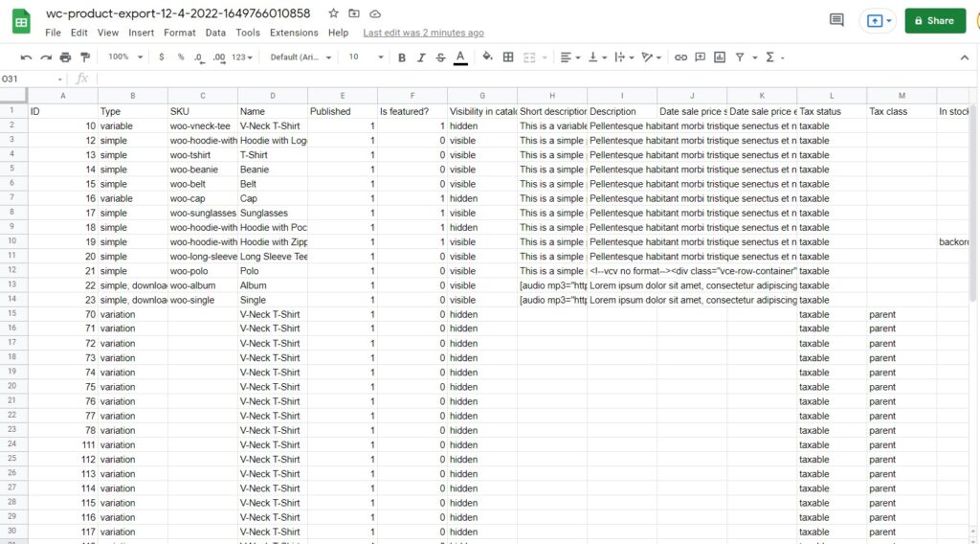Open the zoom 100% dropdown
980x544 pixels.
(x=125, y=57)
